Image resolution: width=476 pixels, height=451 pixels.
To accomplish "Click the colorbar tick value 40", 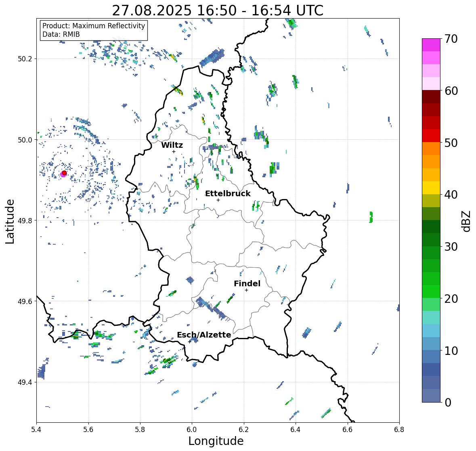I will (451, 195).
